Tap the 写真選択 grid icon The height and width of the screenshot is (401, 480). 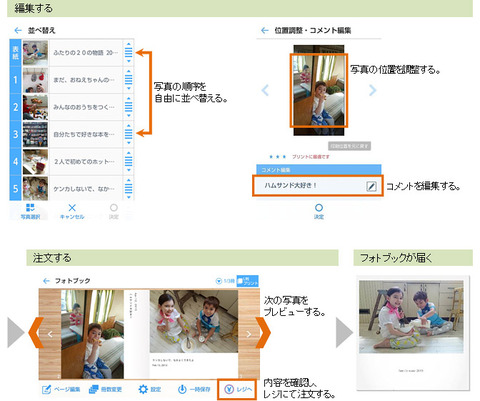30,208
